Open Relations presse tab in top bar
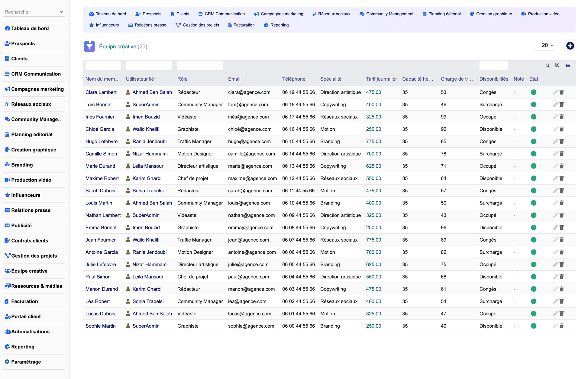 pyautogui.click(x=147, y=25)
